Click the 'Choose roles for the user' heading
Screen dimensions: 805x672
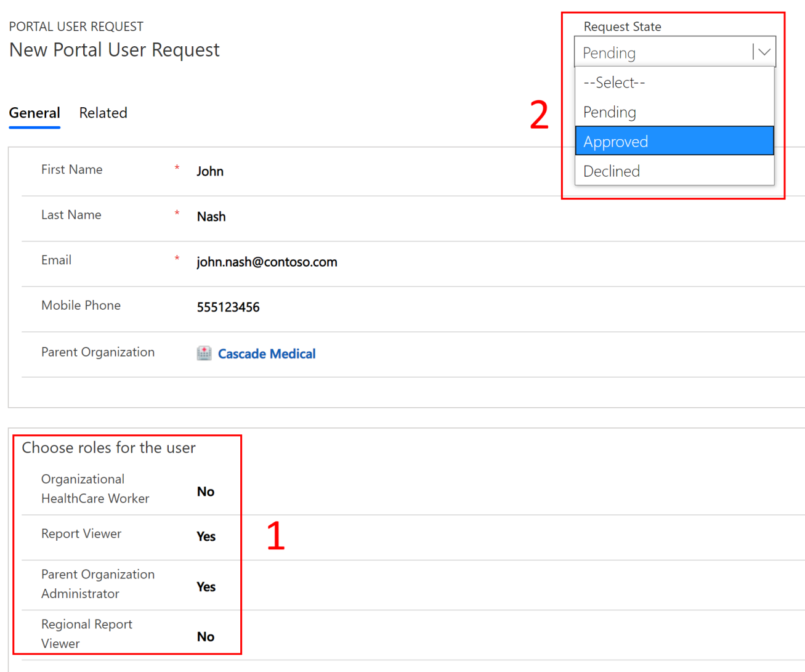[108, 448]
